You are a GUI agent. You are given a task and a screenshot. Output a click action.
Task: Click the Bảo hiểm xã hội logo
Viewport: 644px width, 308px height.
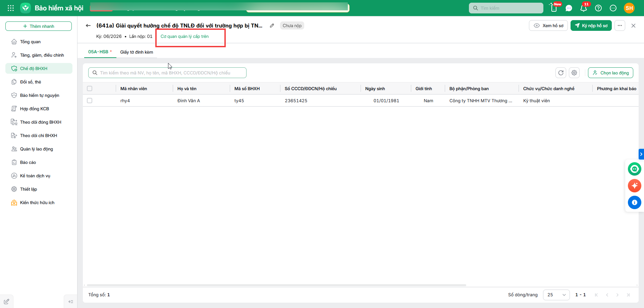tap(25, 8)
